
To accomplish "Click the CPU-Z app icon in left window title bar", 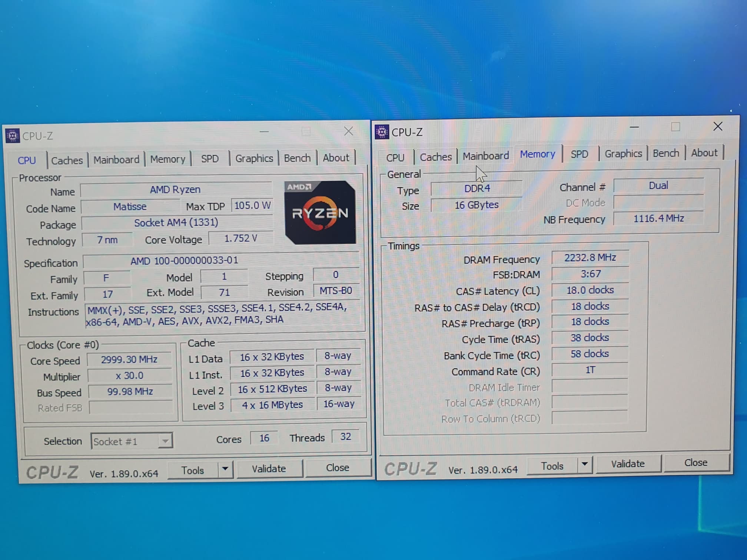I will 13,136.
